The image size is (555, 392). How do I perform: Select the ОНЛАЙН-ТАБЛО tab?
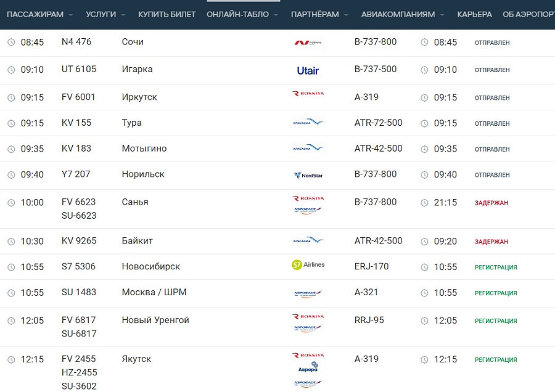[237, 14]
